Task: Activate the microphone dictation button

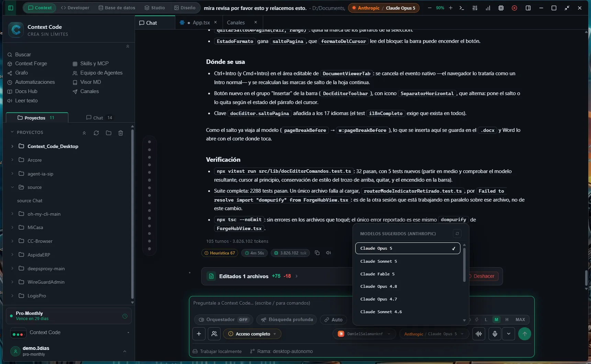Action: pos(495,334)
